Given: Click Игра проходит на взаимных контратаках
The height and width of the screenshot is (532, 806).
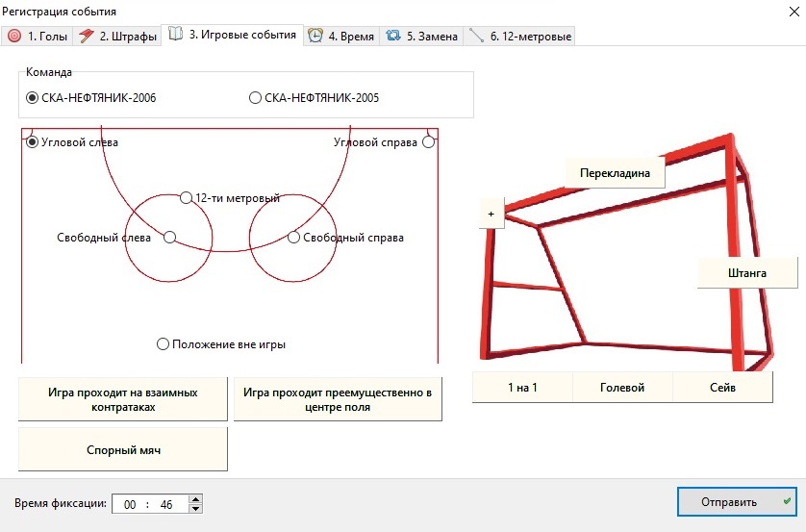Looking at the screenshot, I should [123, 399].
